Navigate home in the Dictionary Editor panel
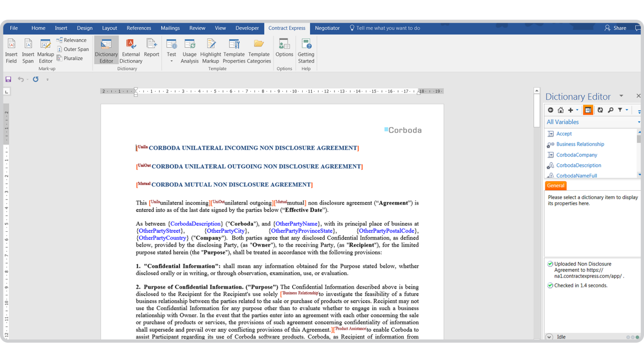The image size is (644, 362). (x=561, y=110)
